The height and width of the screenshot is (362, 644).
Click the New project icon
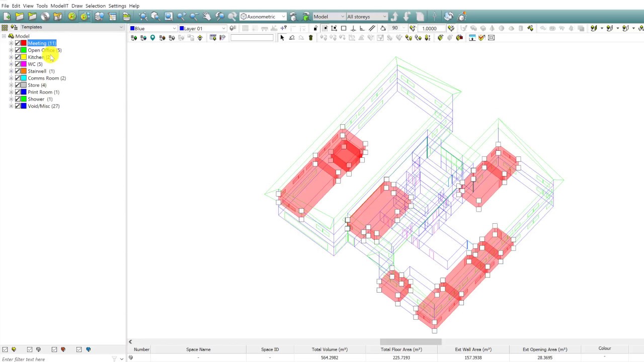point(7,17)
